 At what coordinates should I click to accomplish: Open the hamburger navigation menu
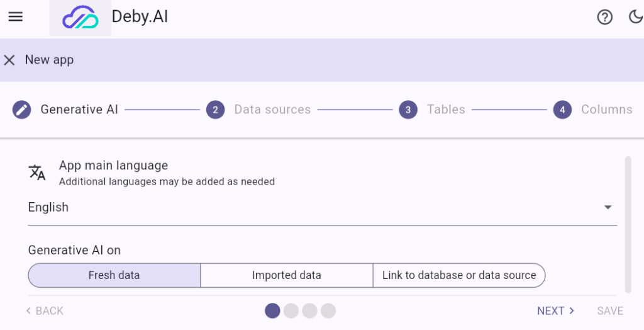point(16,17)
